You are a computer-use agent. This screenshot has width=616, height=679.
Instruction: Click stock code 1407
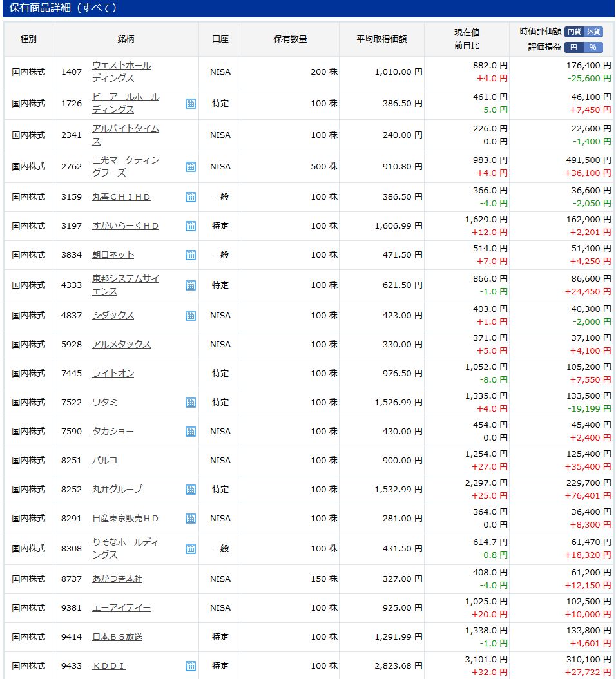72,72
